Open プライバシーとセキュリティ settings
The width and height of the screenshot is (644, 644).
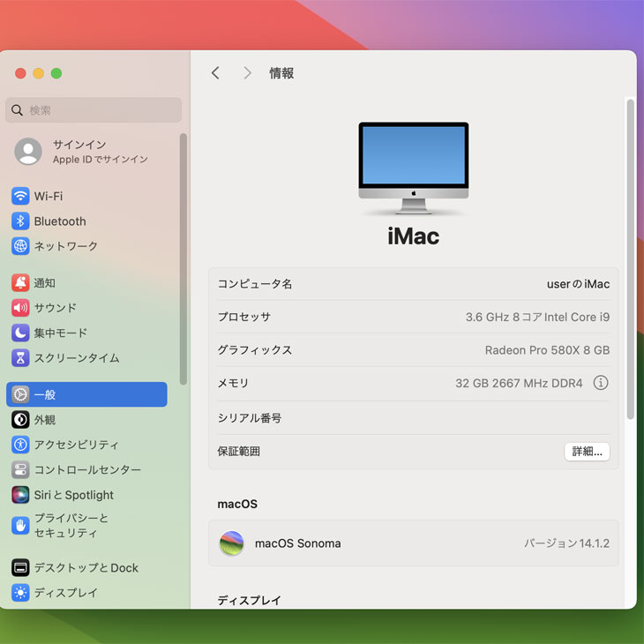point(71,526)
